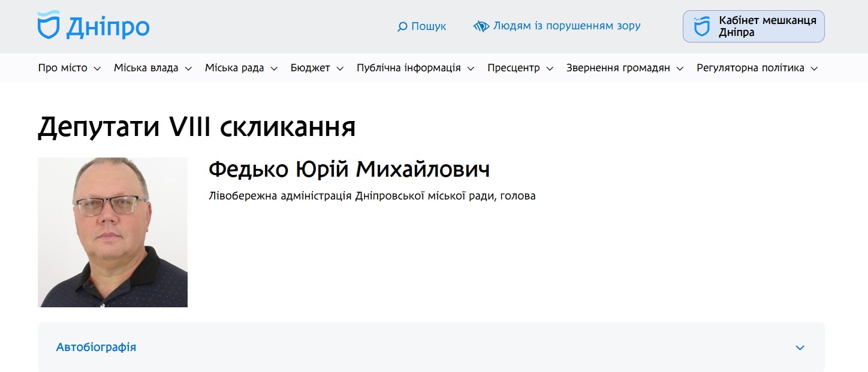Open the Публічна інформація menu
This screenshot has width=868, height=372.
[x=409, y=68]
